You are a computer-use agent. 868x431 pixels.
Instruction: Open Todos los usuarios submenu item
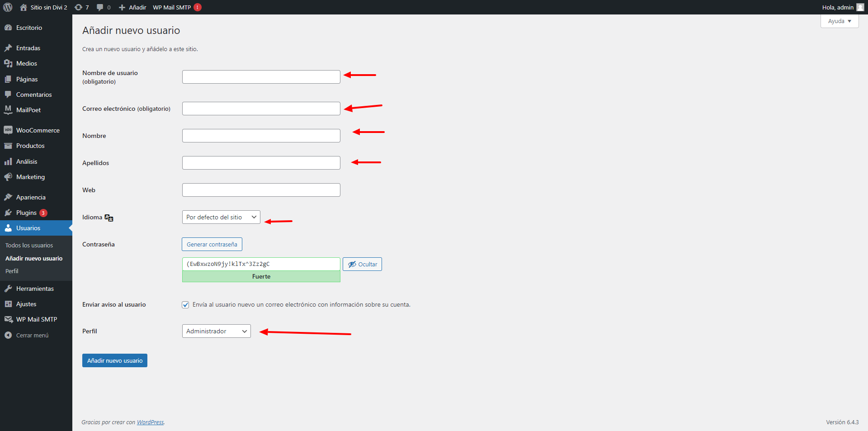pos(29,245)
